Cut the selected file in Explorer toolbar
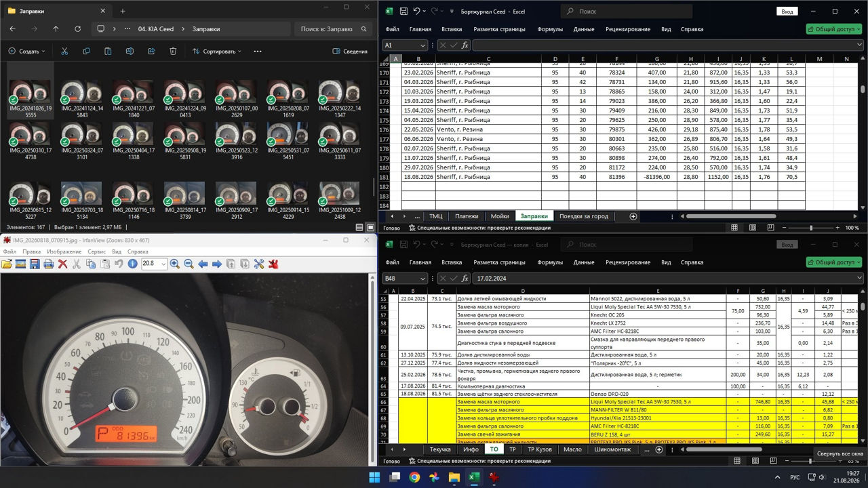The height and width of the screenshot is (488, 868). point(64,51)
